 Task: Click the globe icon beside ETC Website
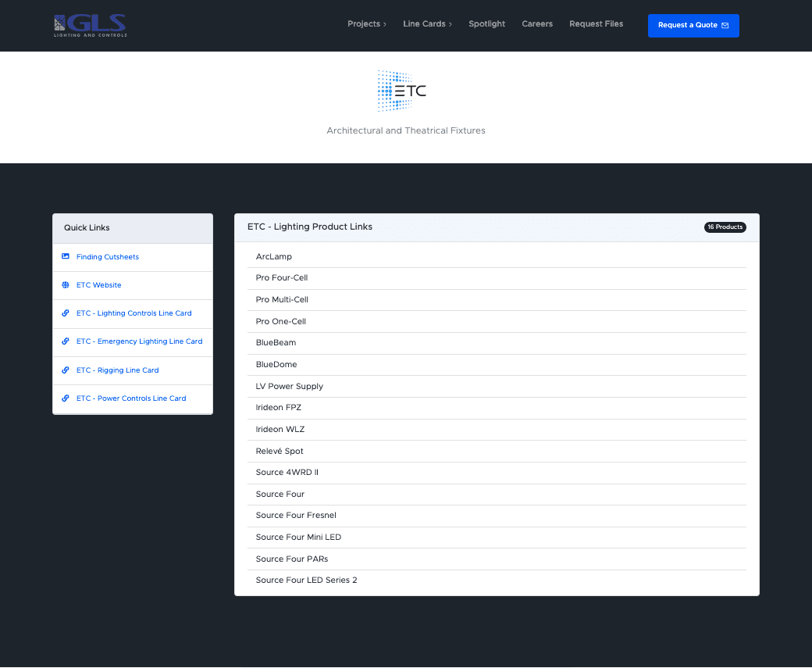click(66, 285)
